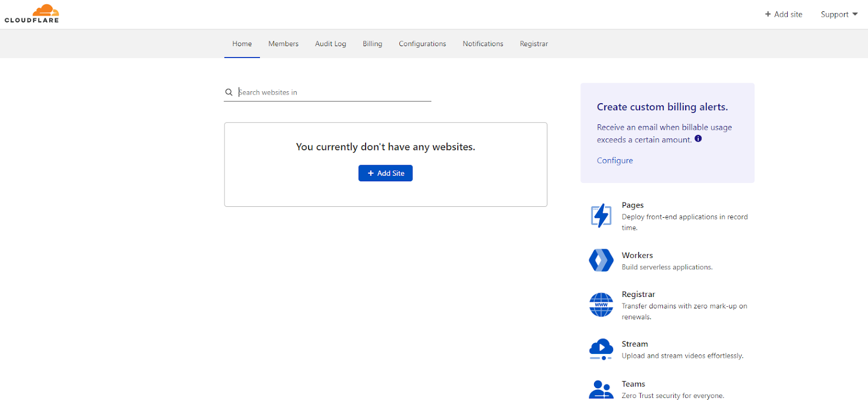The image size is (868, 411).
Task: Click 'Deploy front-end applications in record time.' text
Action: coord(685,222)
